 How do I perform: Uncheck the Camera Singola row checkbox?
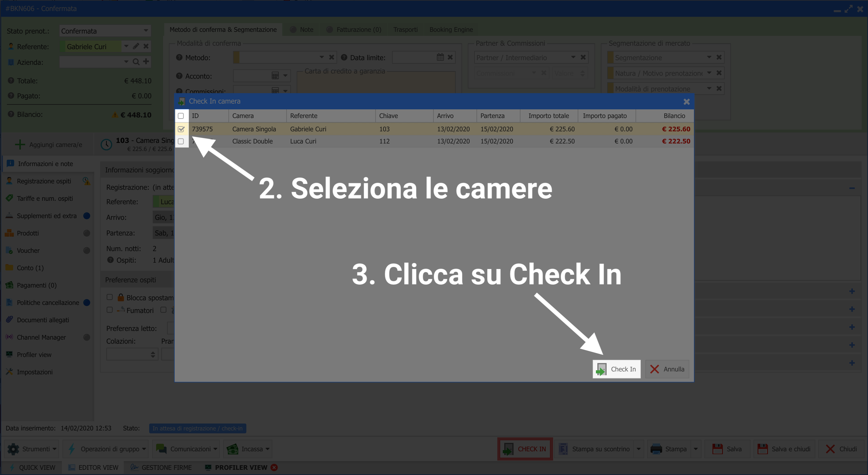[181, 129]
